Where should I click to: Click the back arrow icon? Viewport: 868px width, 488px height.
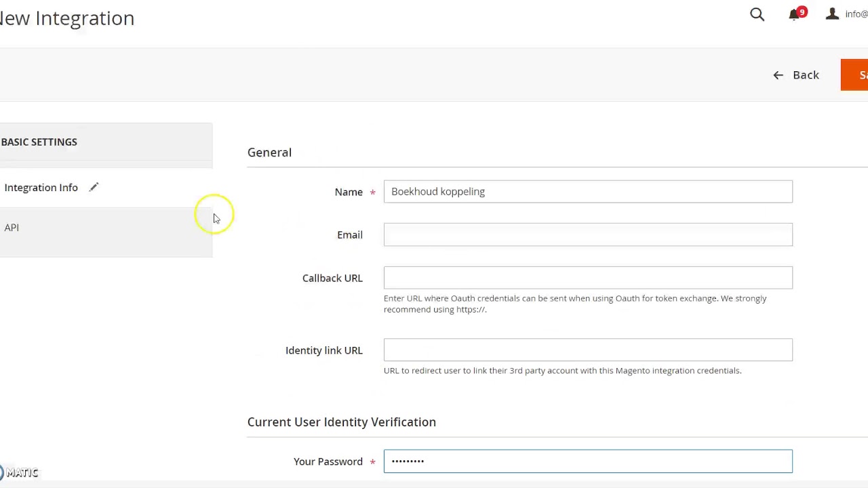click(x=778, y=75)
